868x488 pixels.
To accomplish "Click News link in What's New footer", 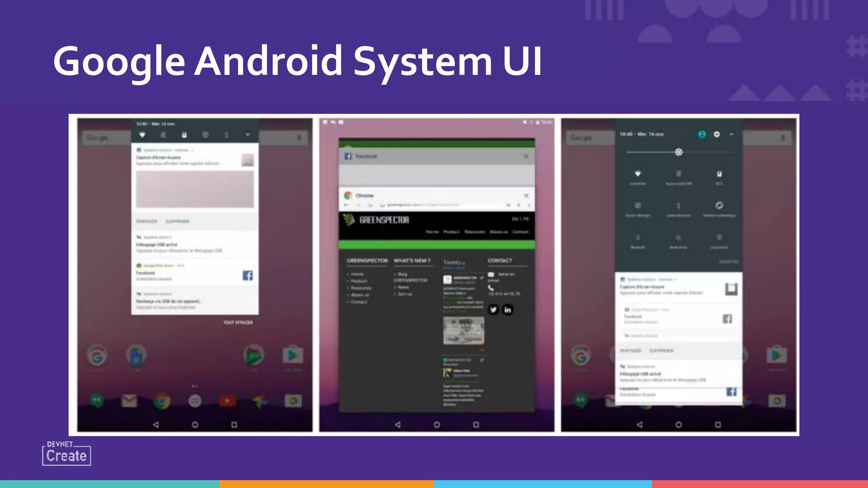I will click(403, 287).
